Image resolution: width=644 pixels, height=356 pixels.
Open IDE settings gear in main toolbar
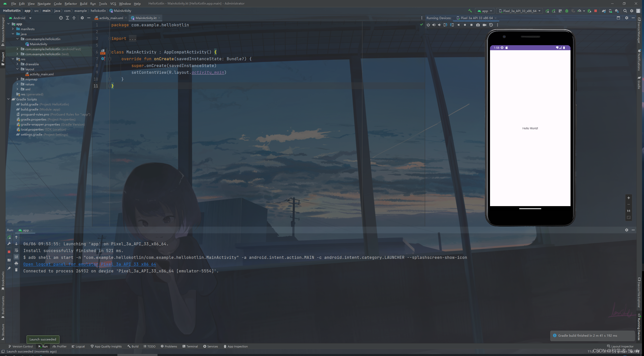coord(632,11)
